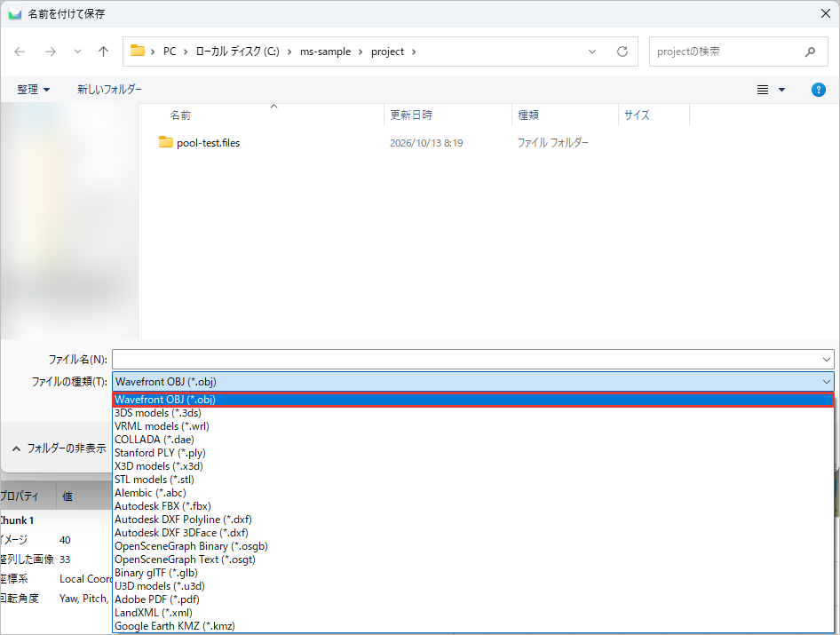Sort by サイズ column header

pos(654,115)
